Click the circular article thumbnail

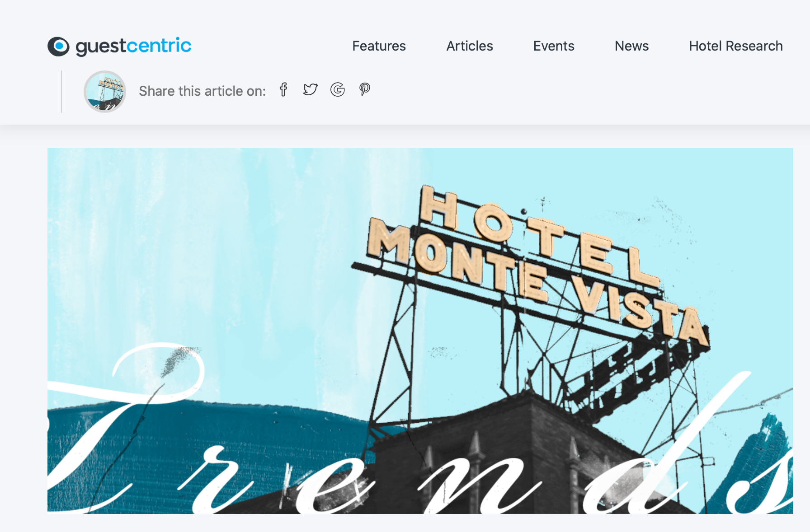pos(105,92)
